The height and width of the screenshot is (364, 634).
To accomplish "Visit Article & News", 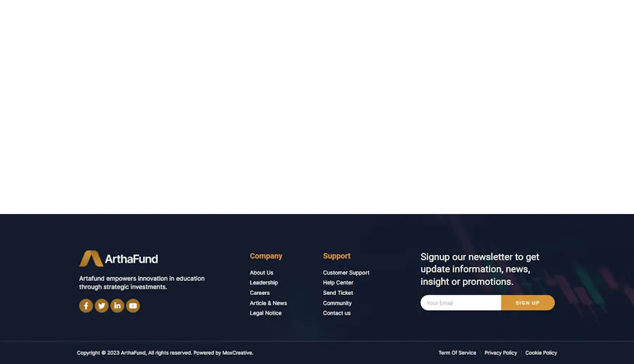I will pos(268,303).
